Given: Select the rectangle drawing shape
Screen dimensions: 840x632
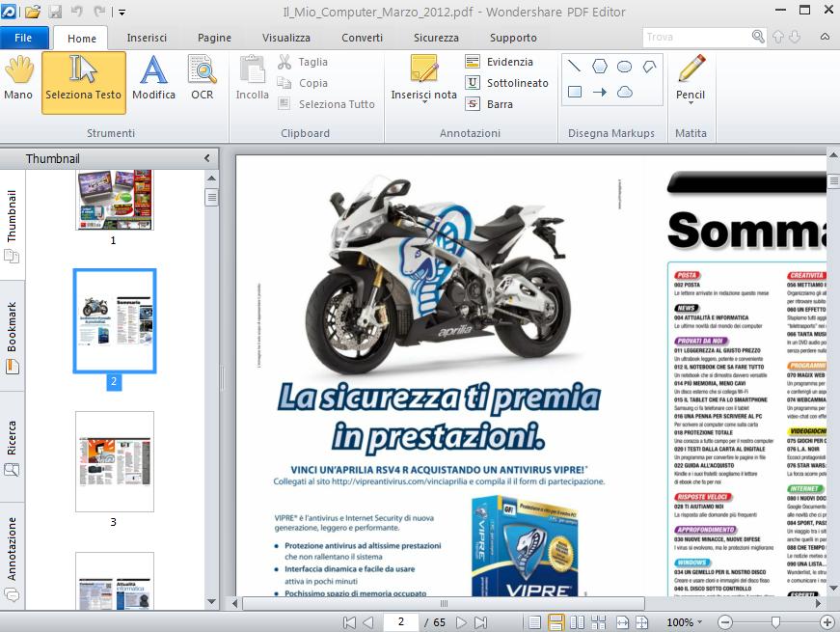Looking at the screenshot, I should [574, 93].
